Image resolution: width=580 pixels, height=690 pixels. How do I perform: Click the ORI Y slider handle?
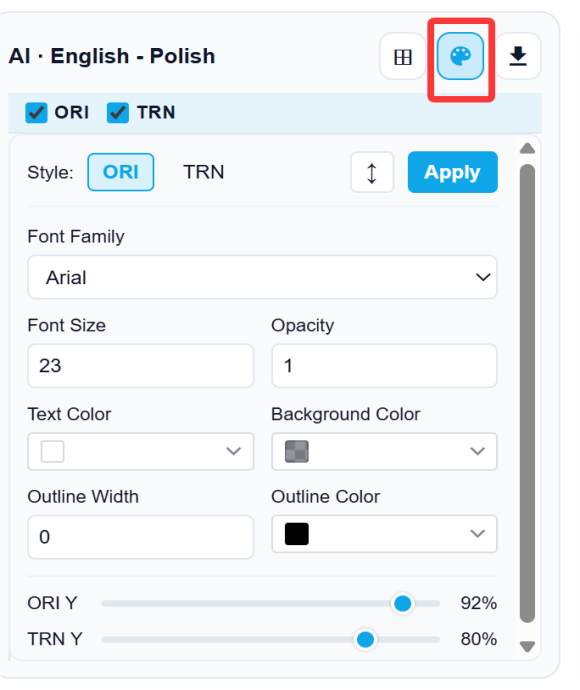(402, 603)
